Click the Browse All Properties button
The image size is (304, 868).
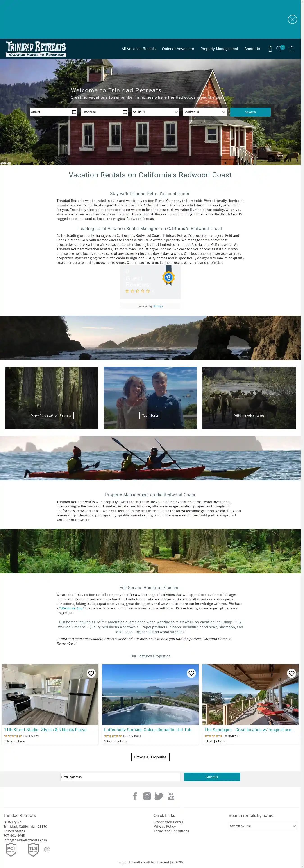coord(150,757)
